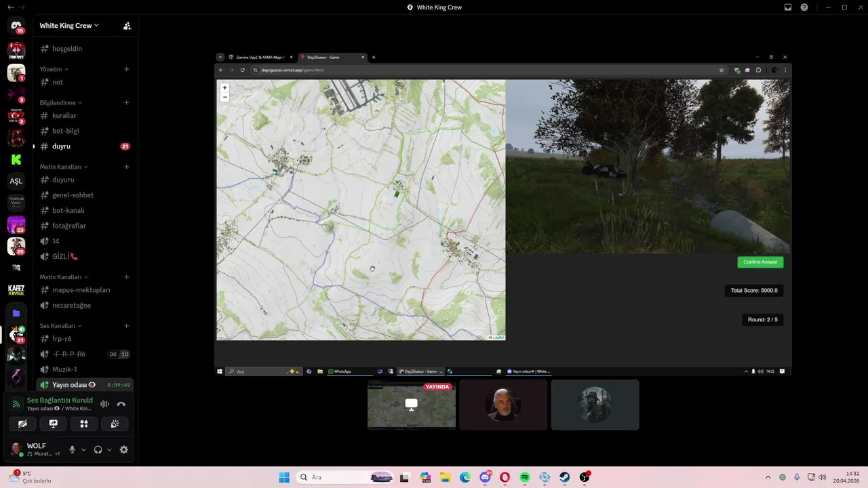The image size is (868, 488).
Task: Click streamed browser address bar
Action: [484, 70]
